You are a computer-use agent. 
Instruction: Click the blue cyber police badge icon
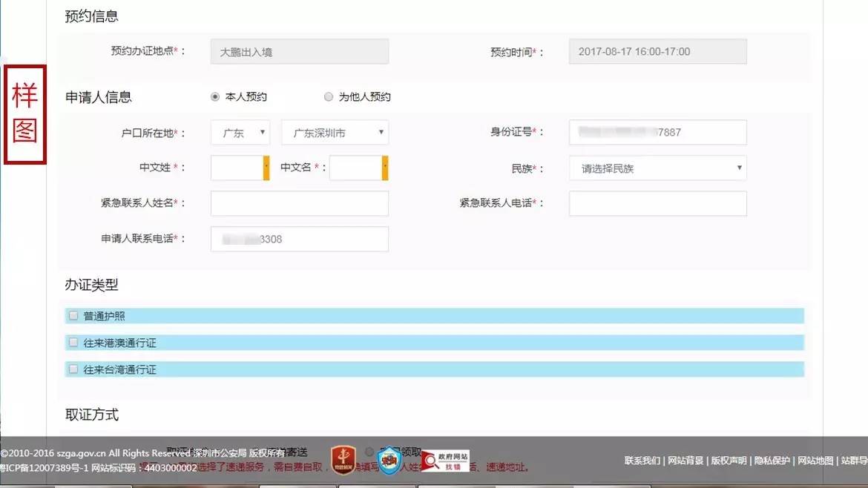tap(389, 460)
